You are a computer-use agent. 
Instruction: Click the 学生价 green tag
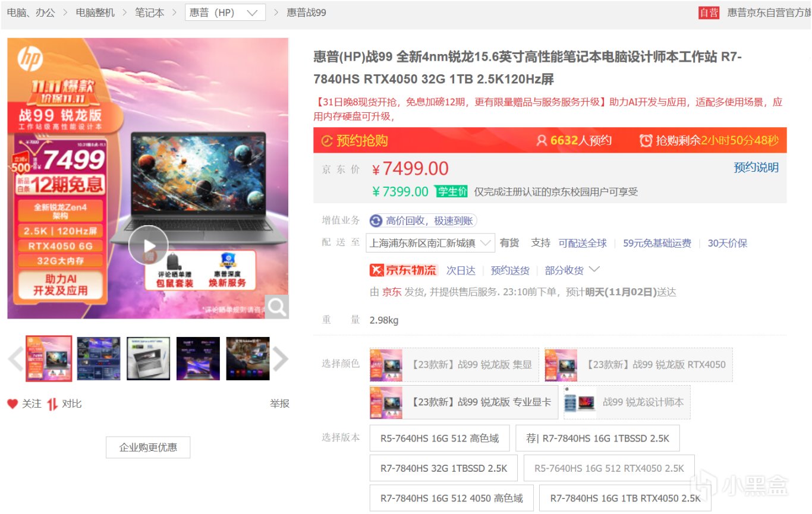[x=451, y=191]
